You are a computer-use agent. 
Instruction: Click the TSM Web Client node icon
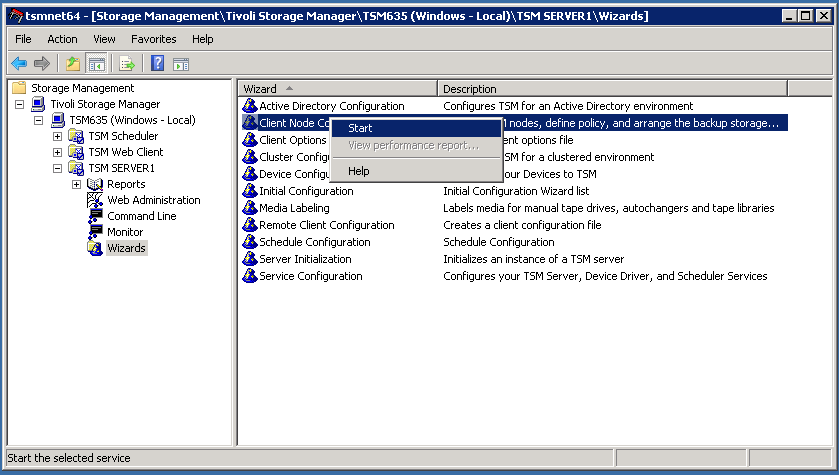(76, 152)
